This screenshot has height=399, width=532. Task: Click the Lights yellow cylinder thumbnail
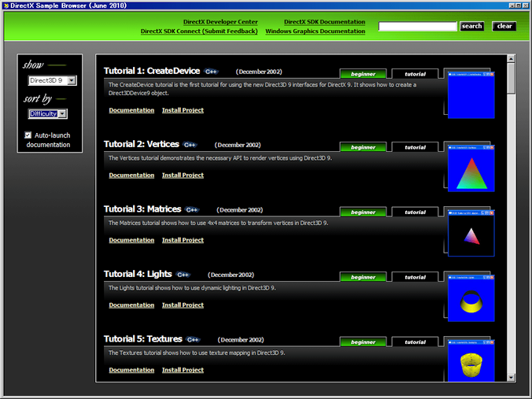471,298
